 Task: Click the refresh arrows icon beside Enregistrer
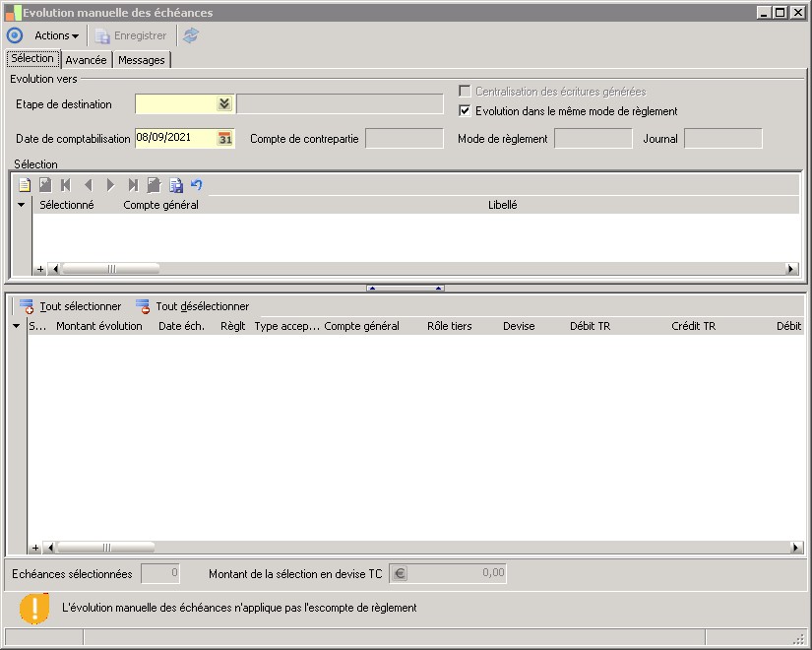[191, 35]
